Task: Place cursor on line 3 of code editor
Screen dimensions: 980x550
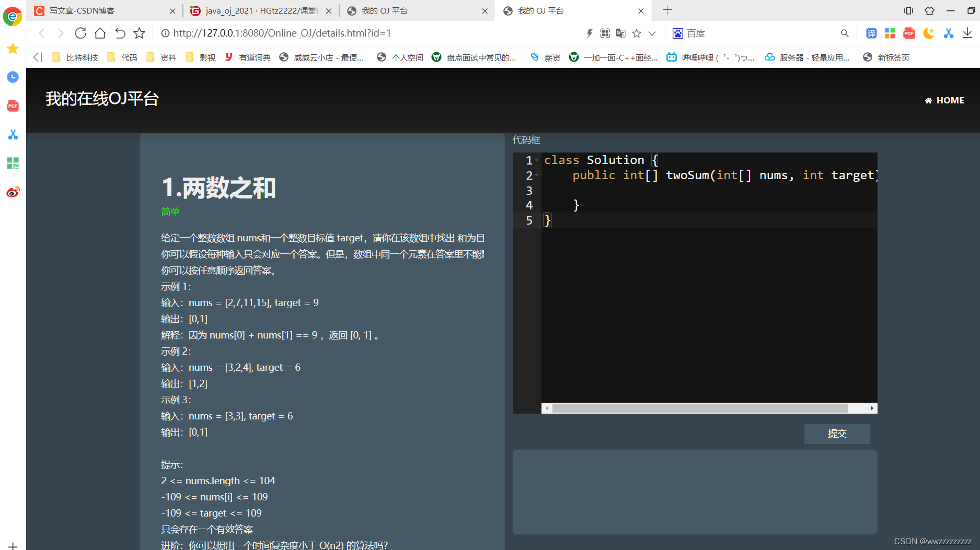Action: (x=709, y=190)
